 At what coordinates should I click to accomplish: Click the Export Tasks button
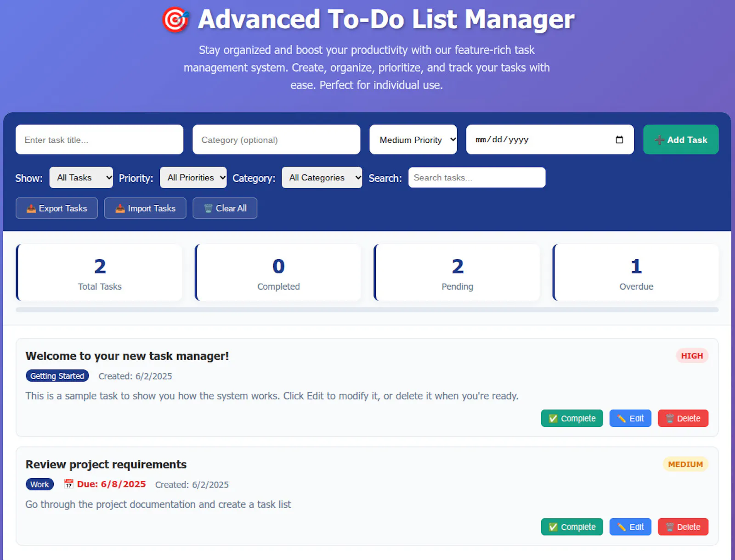tap(57, 208)
